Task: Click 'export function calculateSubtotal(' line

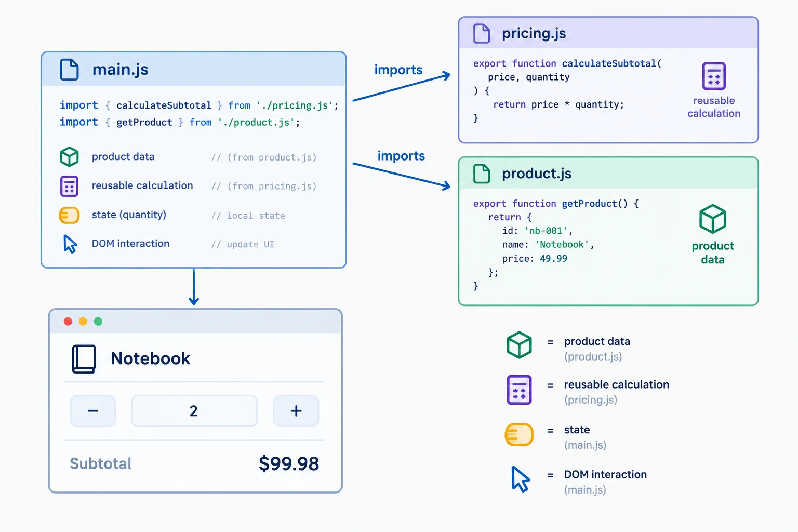Action: [x=567, y=63]
